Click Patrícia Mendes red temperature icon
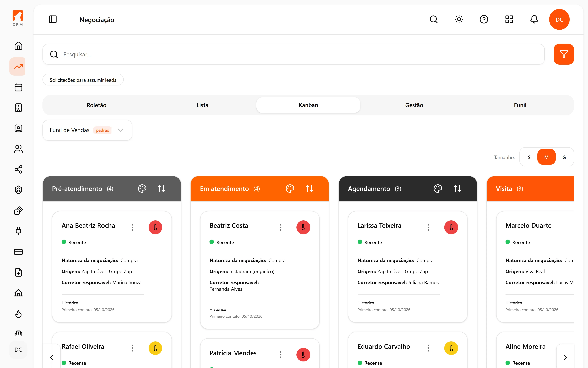The image size is (588, 368). (x=303, y=355)
